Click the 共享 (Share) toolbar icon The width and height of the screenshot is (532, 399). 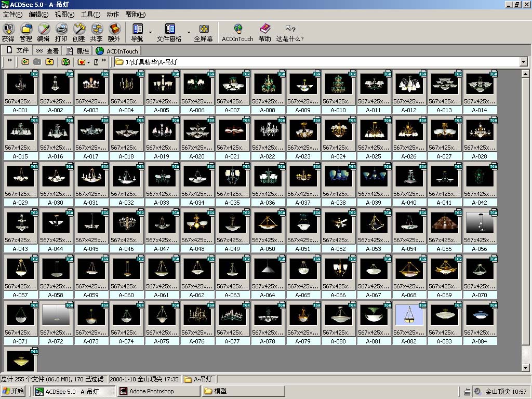click(x=96, y=33)
